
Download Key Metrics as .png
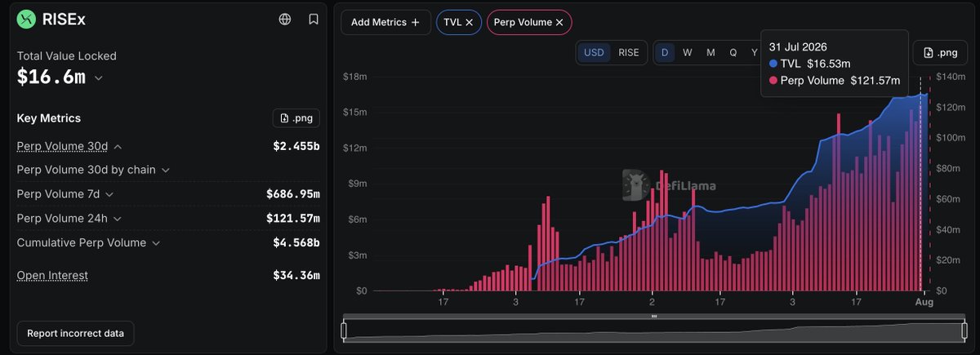[x=296, y=118]
